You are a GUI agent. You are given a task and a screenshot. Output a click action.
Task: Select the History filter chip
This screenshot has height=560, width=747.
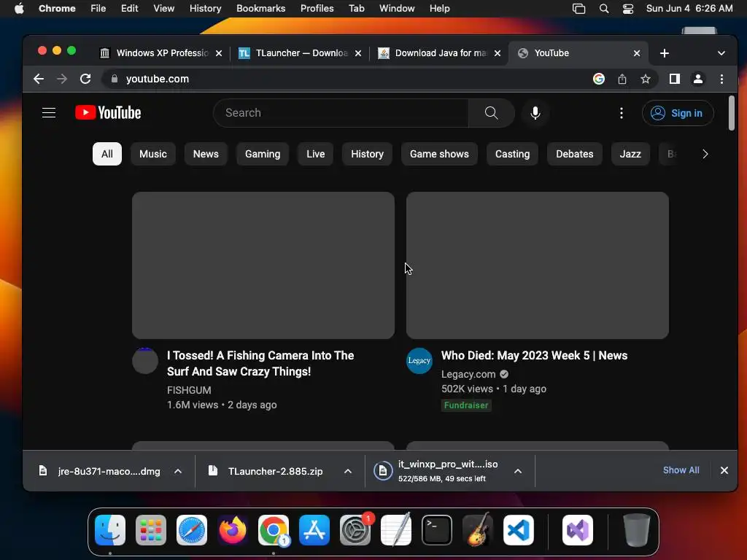tap(368, 154)
